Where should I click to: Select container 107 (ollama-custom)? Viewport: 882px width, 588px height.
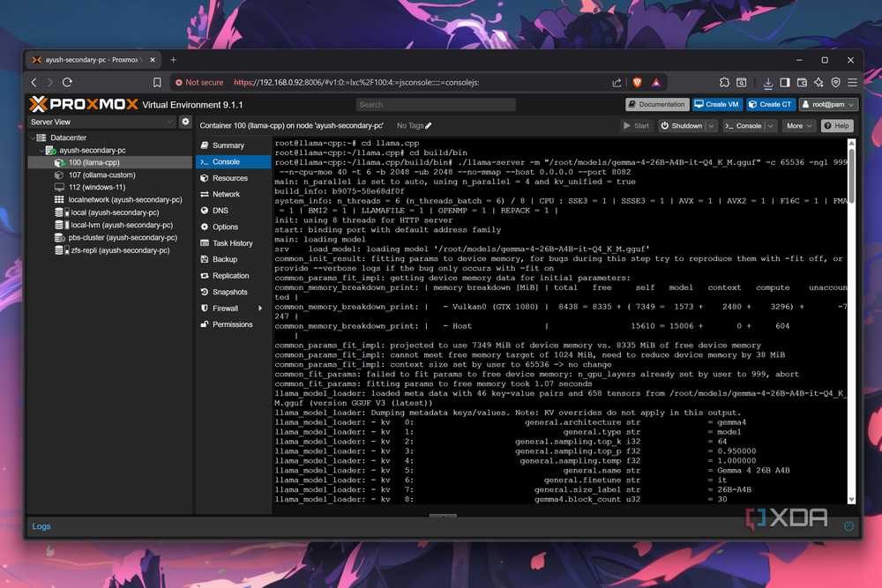[101, 175]
